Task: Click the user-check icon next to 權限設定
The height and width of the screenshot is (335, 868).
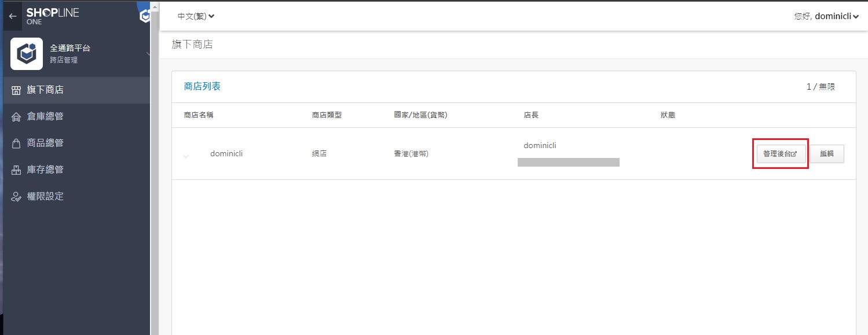Action: [x=16, y=197]
